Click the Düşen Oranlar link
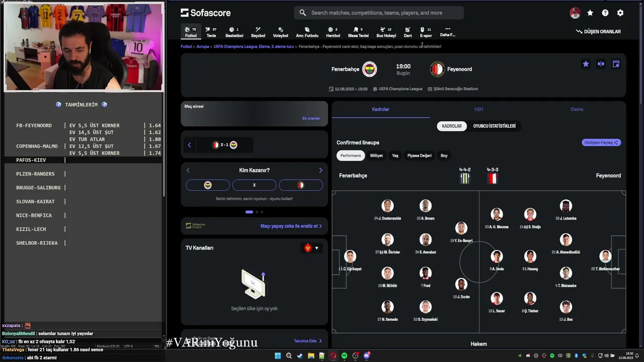 click(x=599, y=31)
